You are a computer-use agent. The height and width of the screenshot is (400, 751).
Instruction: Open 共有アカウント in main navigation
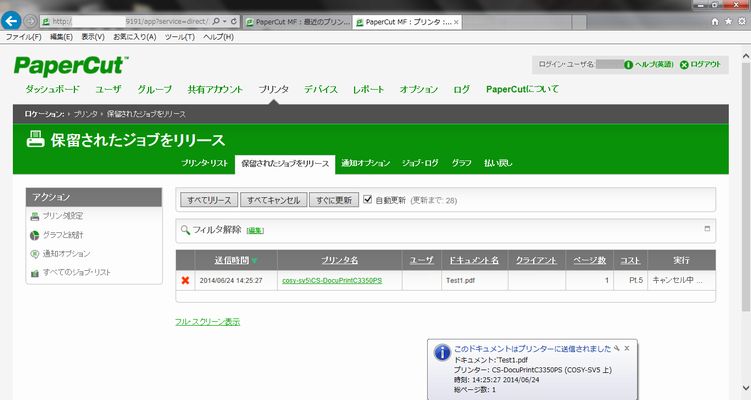(215, 89)
